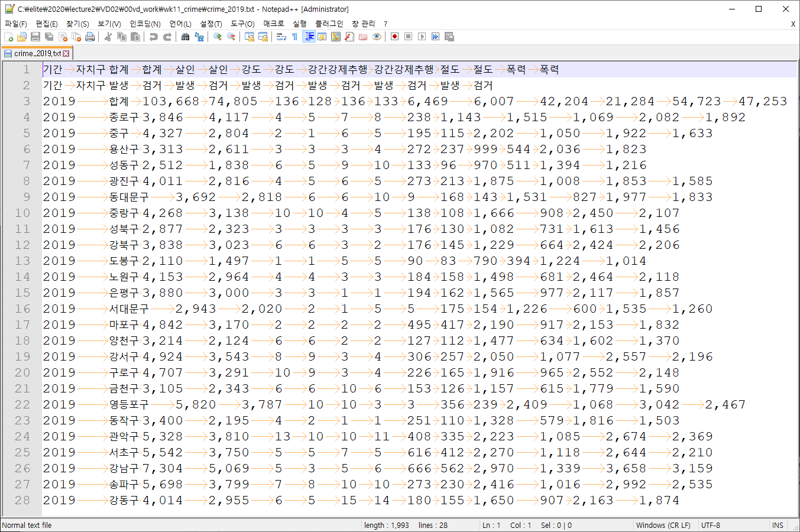Viewport: 800px width, 532px height.
Task: Click the Paste toolbar icon
Action: (135, 37)
